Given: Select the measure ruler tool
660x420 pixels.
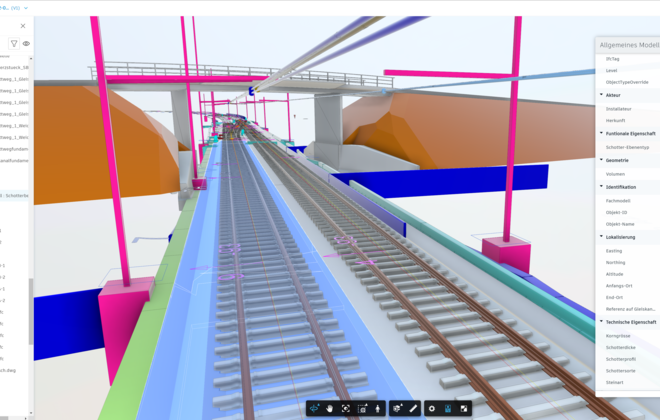Looking at the screenshot, I should click(x=412, y=408).
